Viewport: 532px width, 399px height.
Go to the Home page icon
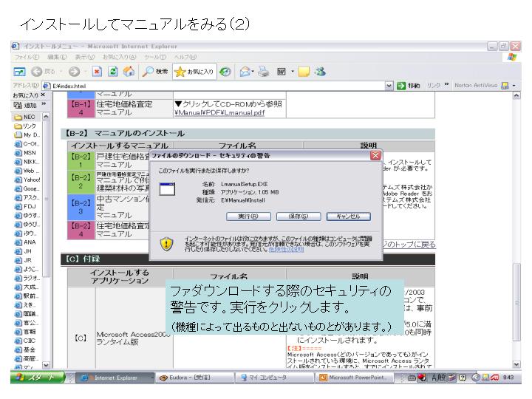[129, 72]
